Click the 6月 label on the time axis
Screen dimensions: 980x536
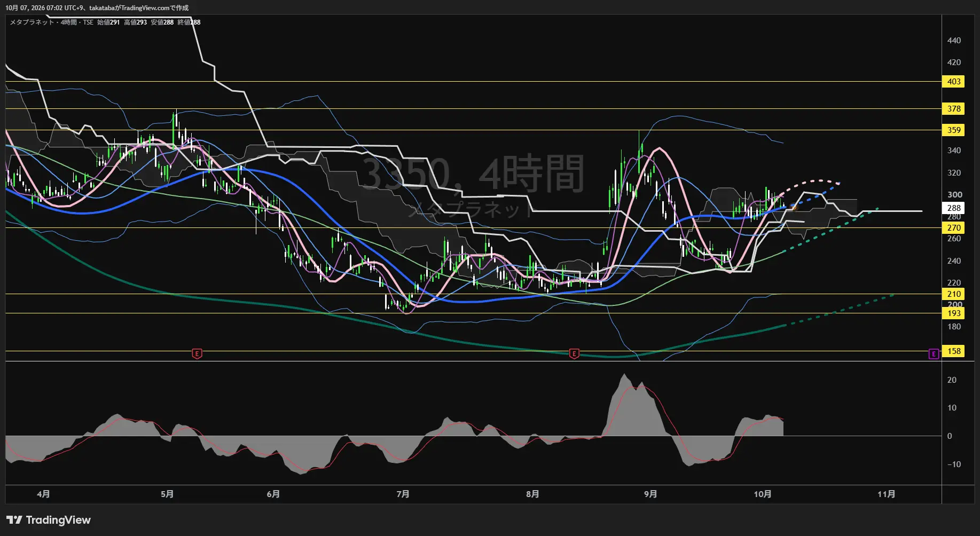click(273, 494)
